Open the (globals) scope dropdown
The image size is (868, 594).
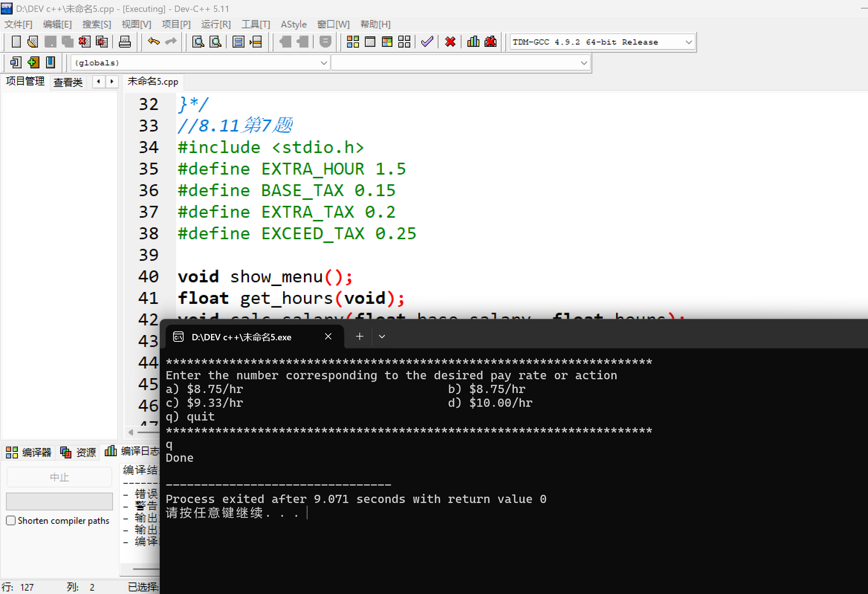[323, 63]
